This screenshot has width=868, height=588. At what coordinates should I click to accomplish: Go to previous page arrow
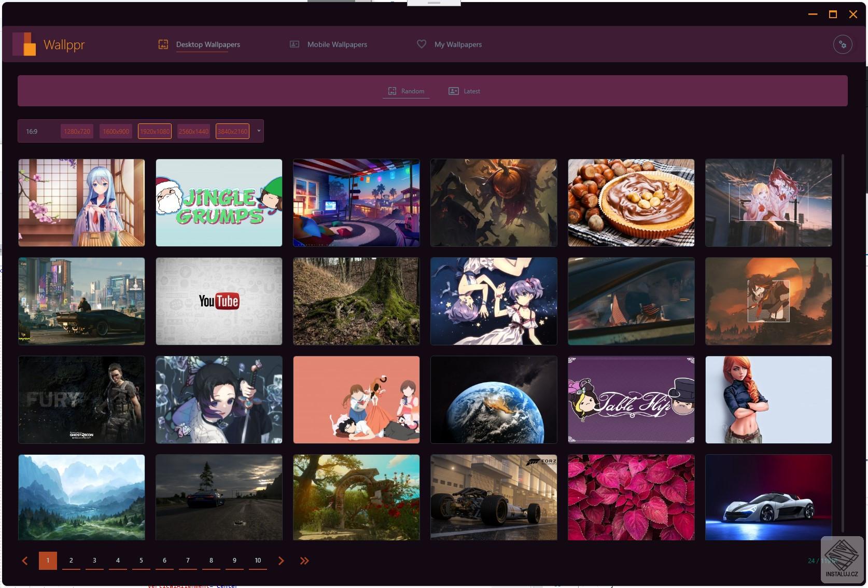pos(24,561)
